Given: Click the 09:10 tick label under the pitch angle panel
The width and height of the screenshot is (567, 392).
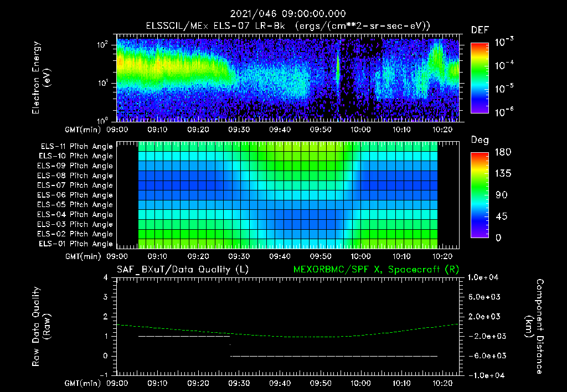Looking at the screenshot, I should [x=157, y=256].
